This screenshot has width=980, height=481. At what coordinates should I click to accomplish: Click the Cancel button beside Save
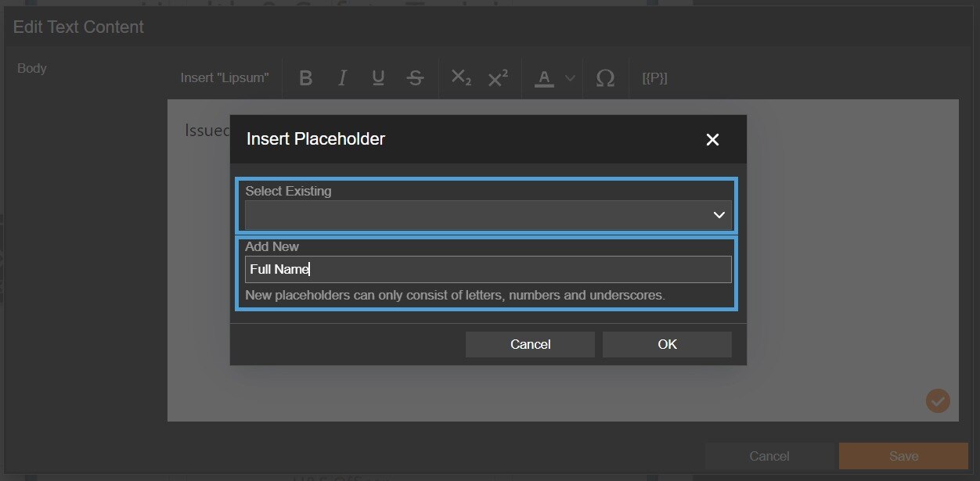769,456
